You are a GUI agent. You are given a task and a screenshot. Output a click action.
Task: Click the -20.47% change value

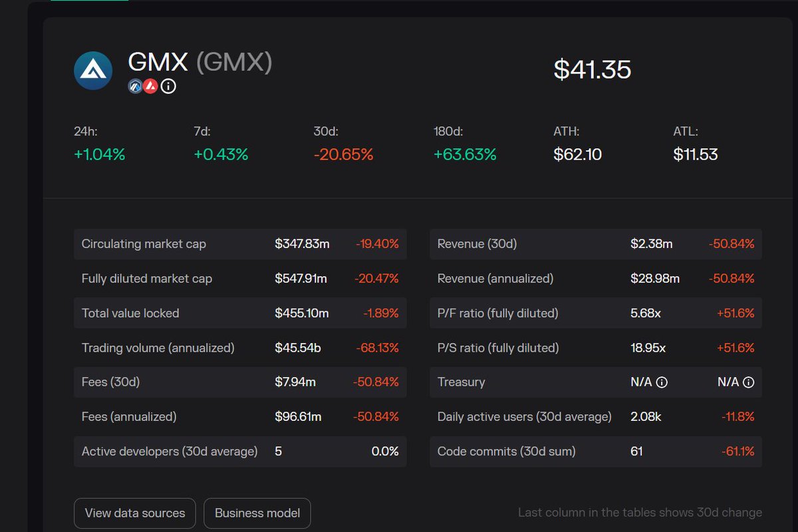pos(376,279)
